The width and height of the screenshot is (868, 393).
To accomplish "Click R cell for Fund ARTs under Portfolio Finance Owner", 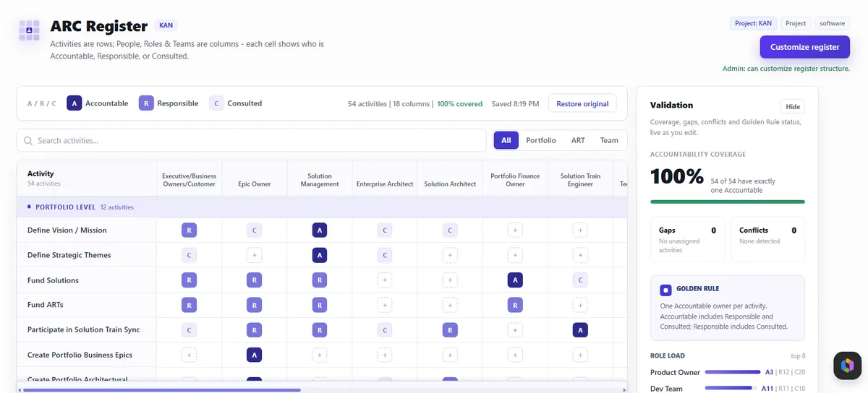I will tap(515, 305).
